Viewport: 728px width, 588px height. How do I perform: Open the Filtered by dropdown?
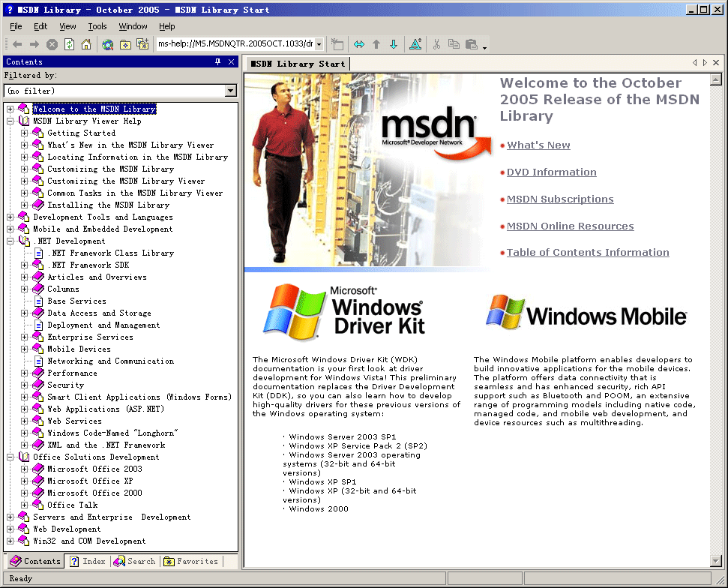point(231,91)
